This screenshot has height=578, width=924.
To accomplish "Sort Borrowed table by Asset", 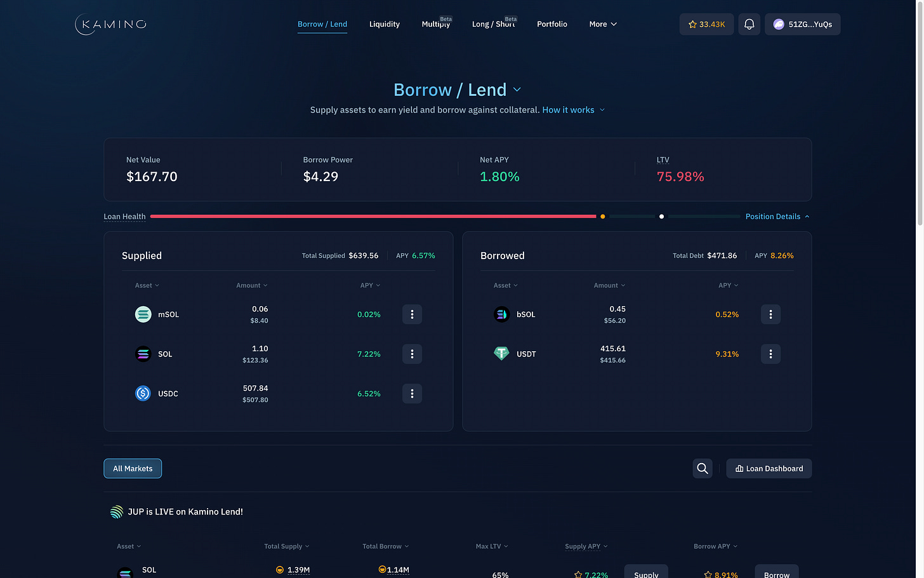I will 506,286.
